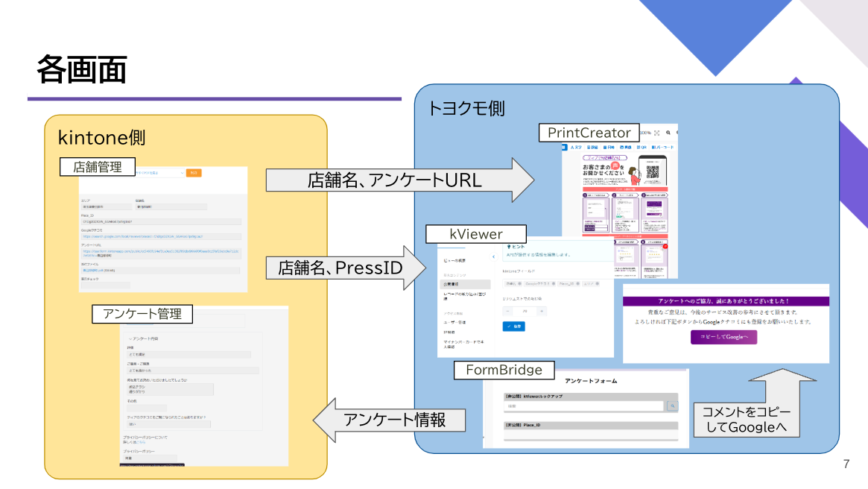
Task: Click the ご意見・ご感想 answer field
Action: click(x=193, y=370)
